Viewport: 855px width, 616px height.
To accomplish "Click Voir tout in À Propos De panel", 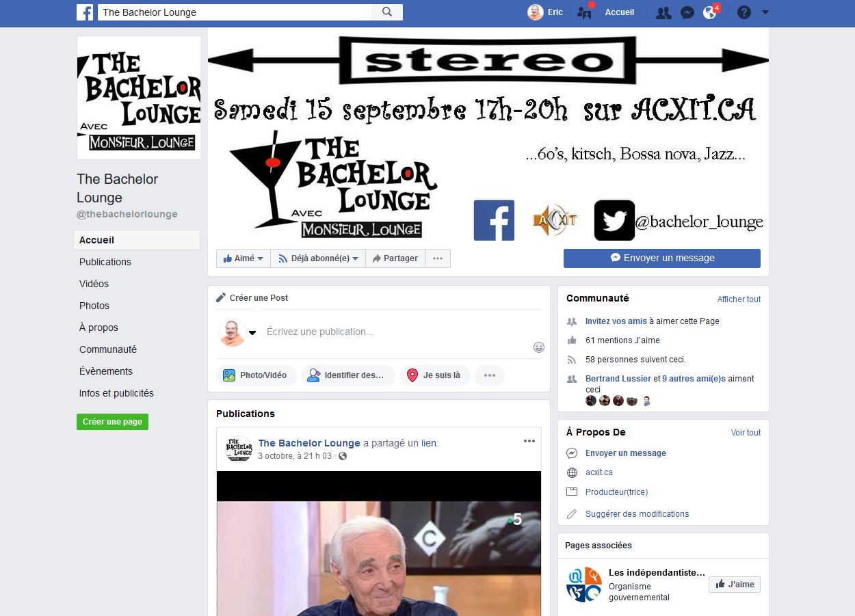I will click(x=746, y=433).
